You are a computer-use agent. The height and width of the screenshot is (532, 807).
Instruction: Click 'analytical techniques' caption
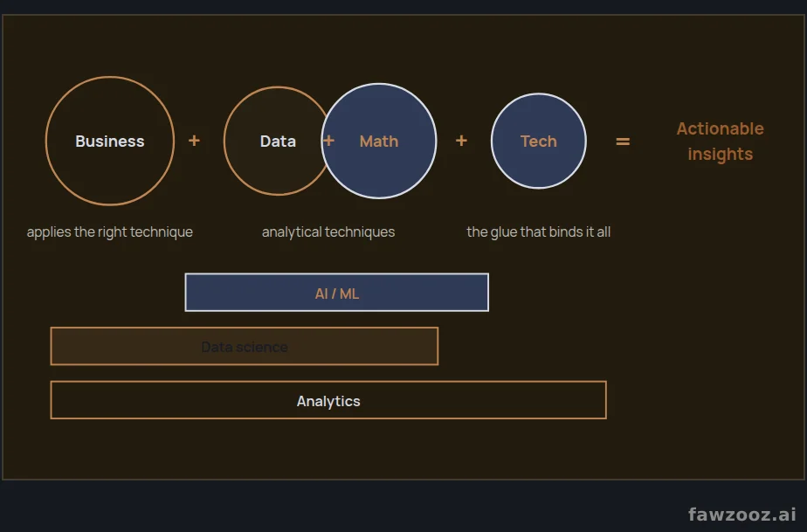click(x=328, y=232)
